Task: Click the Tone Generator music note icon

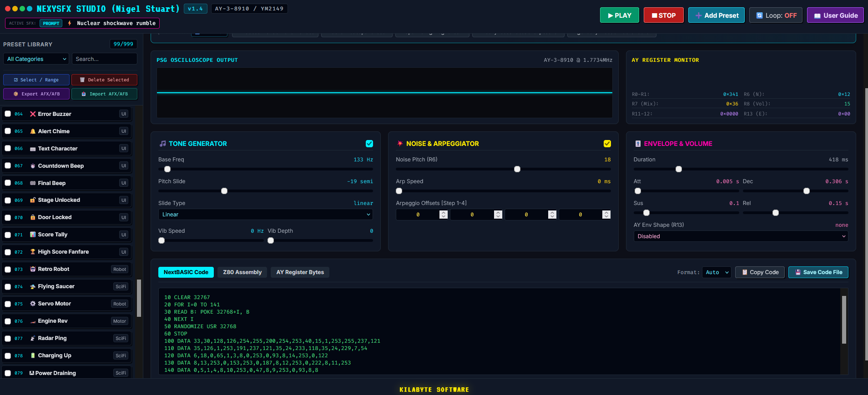Action: (x=163, y=144)
